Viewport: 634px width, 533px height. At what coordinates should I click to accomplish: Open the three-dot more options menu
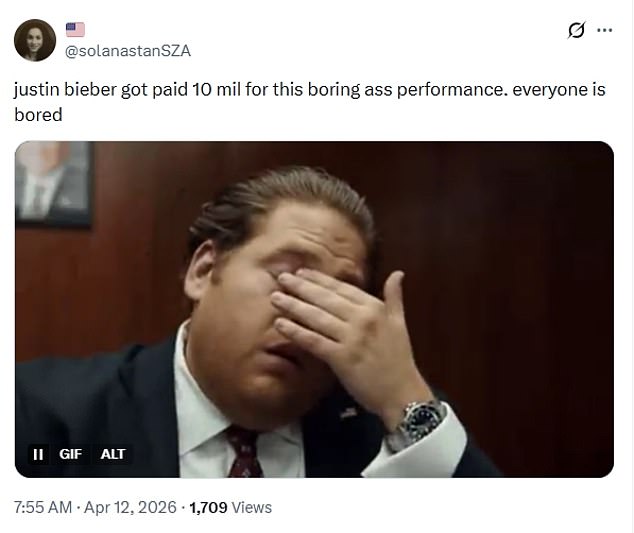[x=604, y=30]
